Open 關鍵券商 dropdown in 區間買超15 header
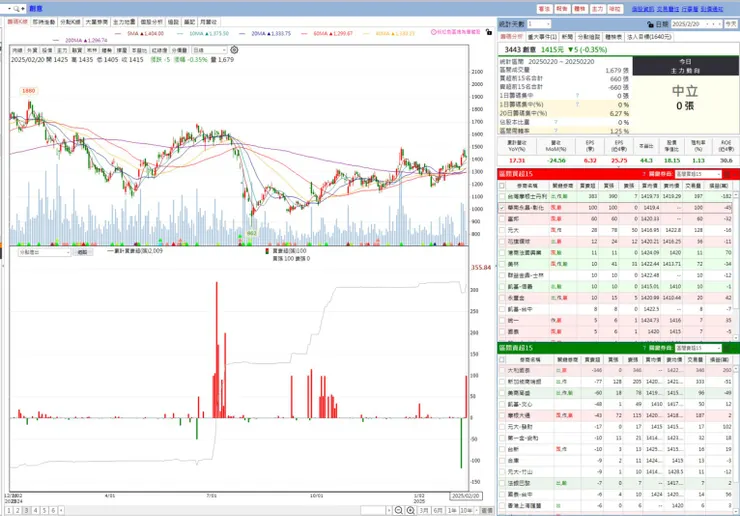This screenshot has height=516, width=740. pyautogui.click(x=698, y=174)
